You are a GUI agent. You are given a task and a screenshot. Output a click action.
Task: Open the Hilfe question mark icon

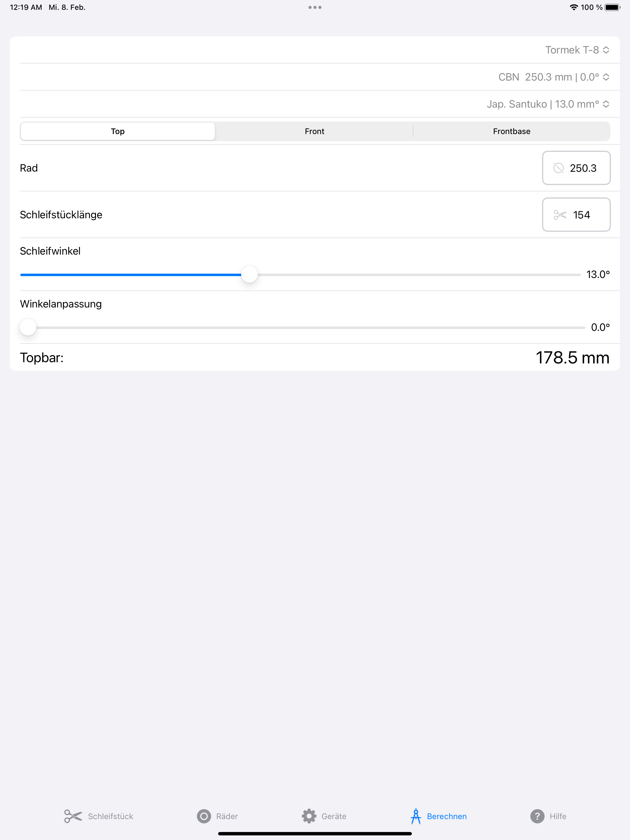coord(537,816)
